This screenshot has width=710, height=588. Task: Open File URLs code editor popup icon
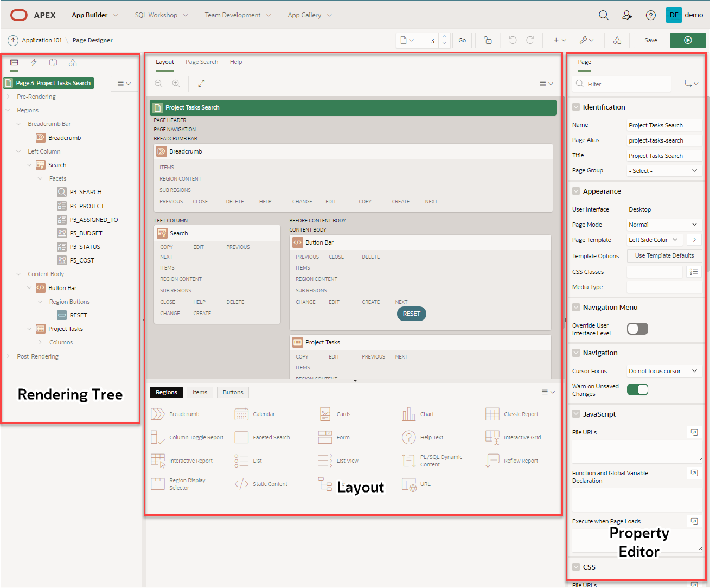tap(694, 432)
